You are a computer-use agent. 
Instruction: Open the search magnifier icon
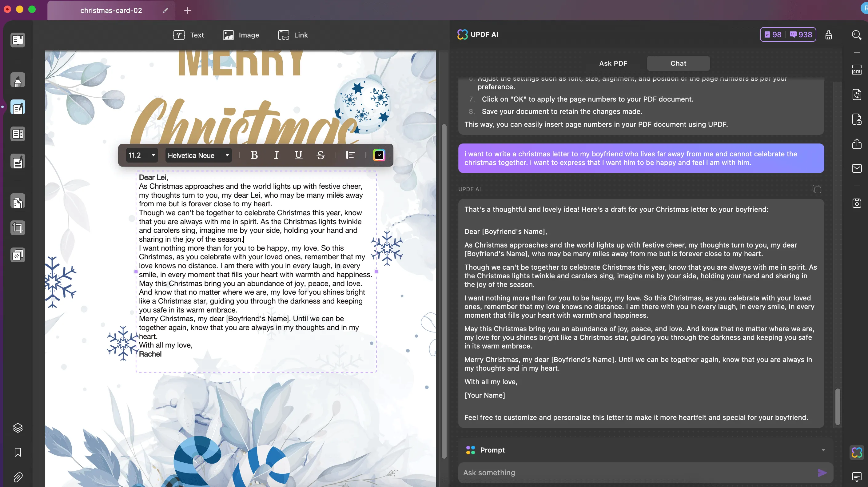tap(857, 35)
